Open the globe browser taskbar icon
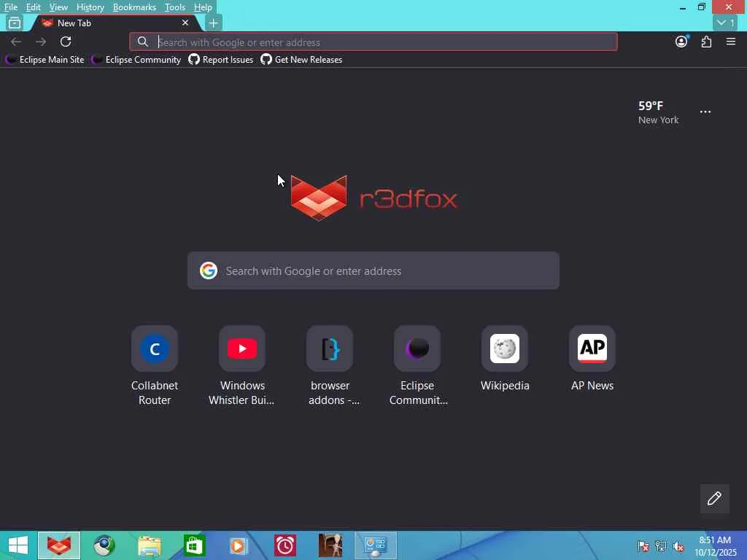Screen dimensions: 747x560 click(x=104, y=545)
